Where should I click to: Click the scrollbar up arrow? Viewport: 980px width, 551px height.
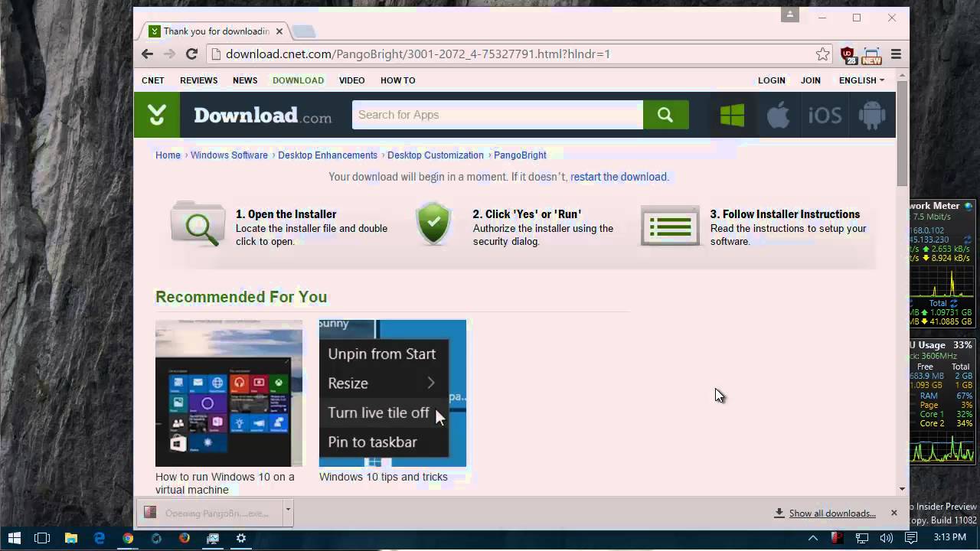coord(902,74)
